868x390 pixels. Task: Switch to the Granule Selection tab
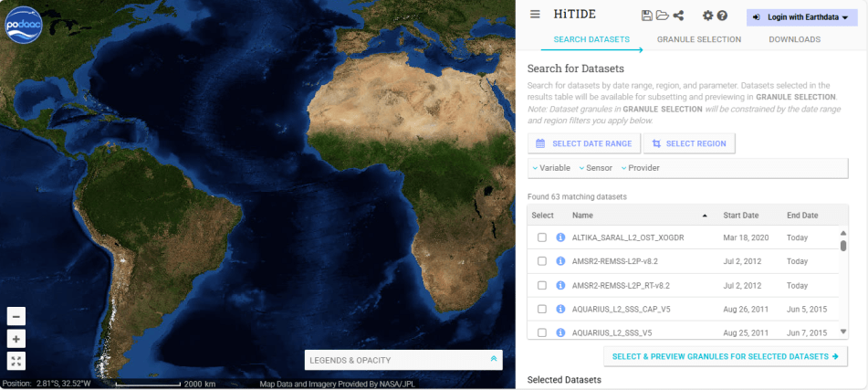click(698, 39)
